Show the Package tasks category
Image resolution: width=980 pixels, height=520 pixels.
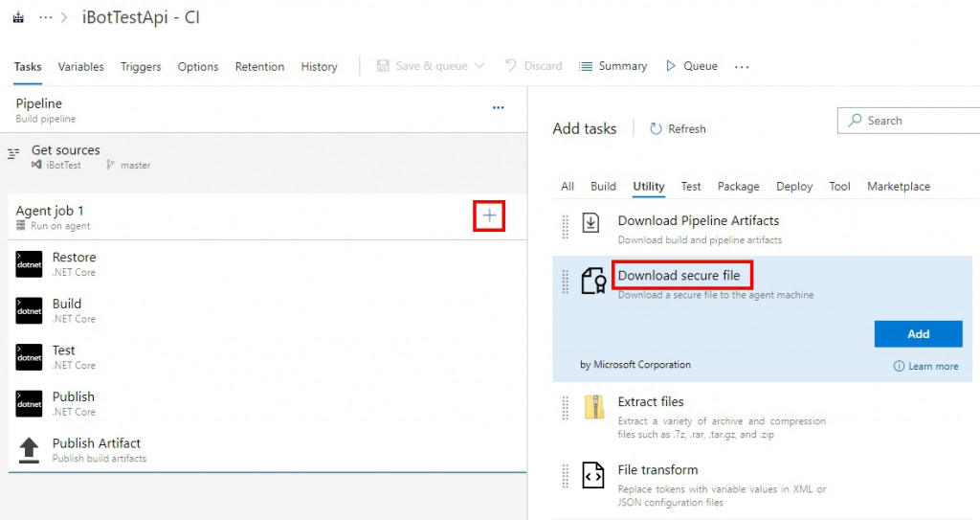click(738, 187)
